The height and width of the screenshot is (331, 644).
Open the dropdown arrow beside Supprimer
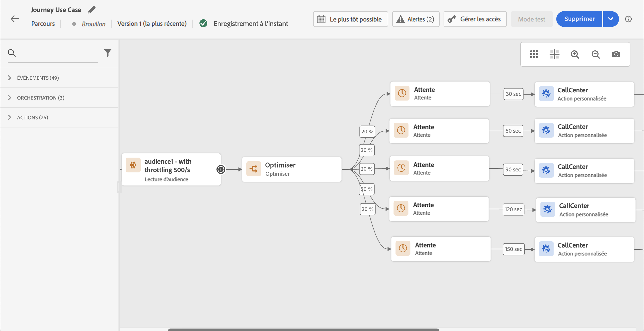610,19
